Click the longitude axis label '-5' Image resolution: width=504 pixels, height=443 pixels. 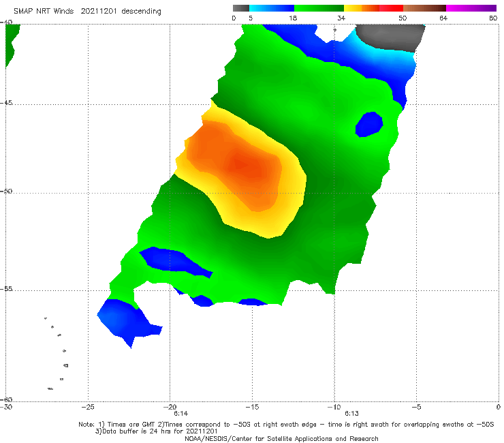(416, 407)
